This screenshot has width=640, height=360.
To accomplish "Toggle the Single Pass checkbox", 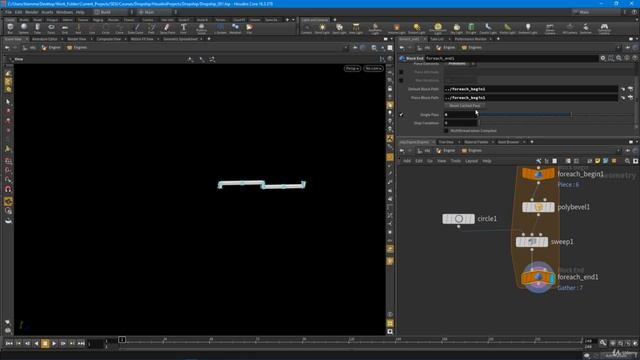I will click(x=401, y=115).
